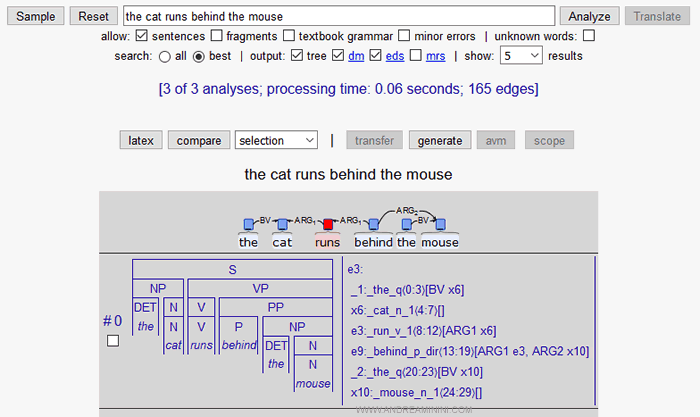The height and width of the screenshot is (417, 700).
Task: Uncheck the sentences checkbox
Action: pyautogui.click(x=141, y=36)
